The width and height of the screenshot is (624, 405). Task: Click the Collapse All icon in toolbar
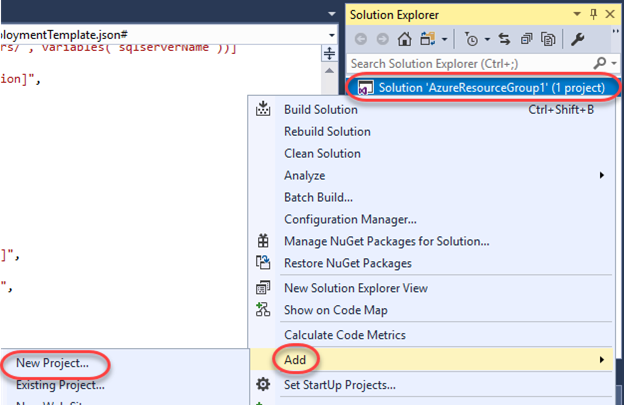tap(526, 39)
